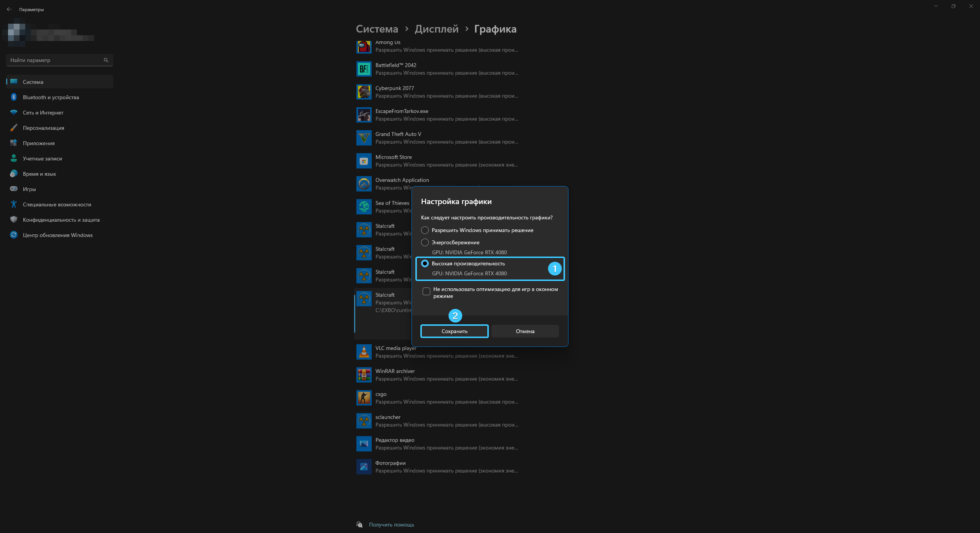Click the Игры sidebar label

coord(29,189)
